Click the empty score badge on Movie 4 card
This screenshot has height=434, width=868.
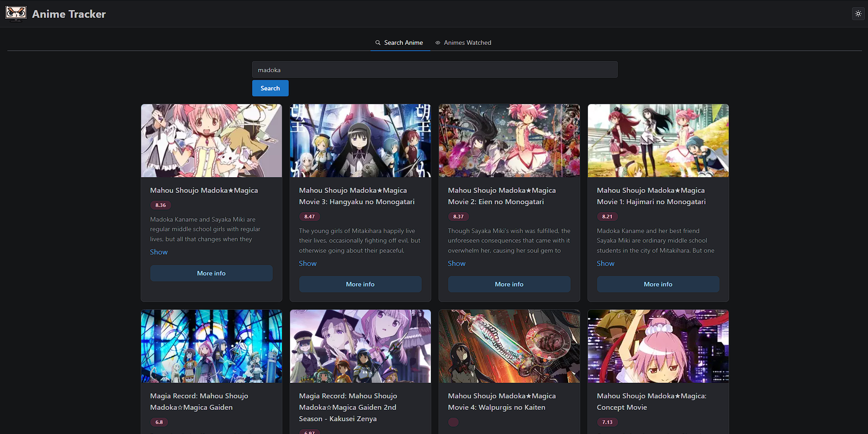(x=453, y=422)
